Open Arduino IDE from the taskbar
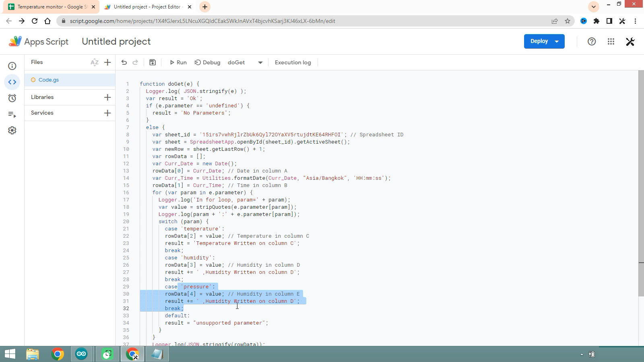 (81, 354)
